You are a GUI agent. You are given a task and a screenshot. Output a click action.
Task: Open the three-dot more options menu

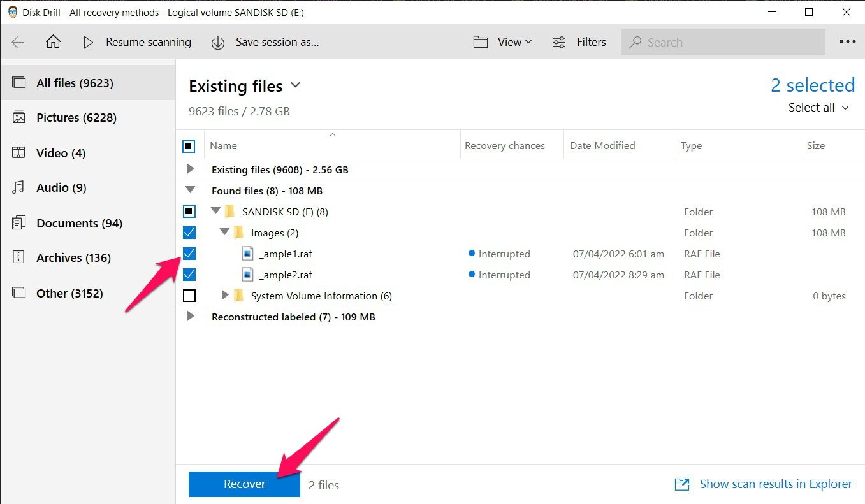pyautogui.click(x=847, y=42)
